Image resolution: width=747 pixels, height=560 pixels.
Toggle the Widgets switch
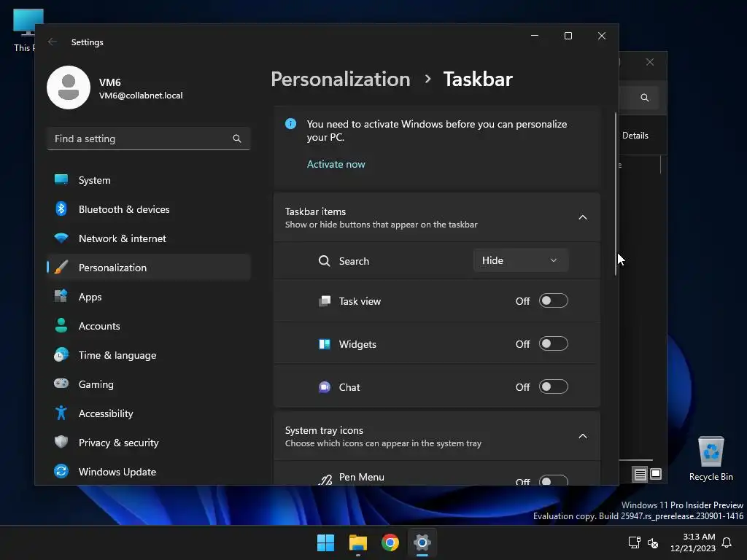[554, 343]
